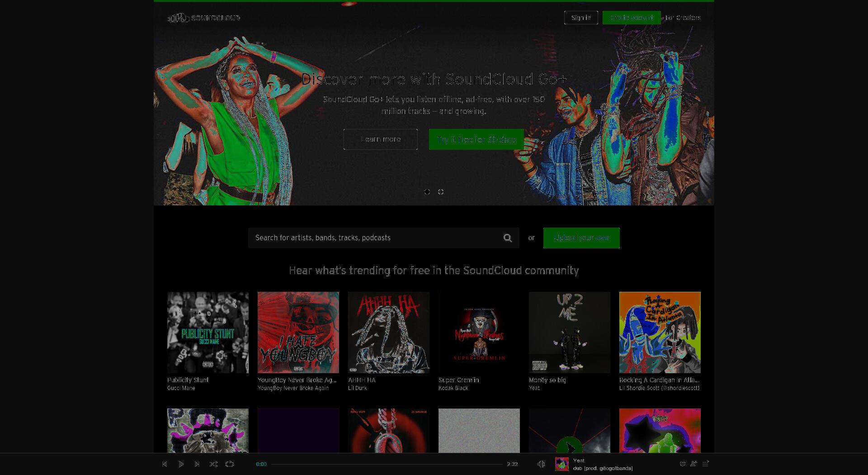The width and height of the screenshot is (868, 475).
Task: Open dub [prod. gëogotbands] track in player
Action: coord(603,468)
